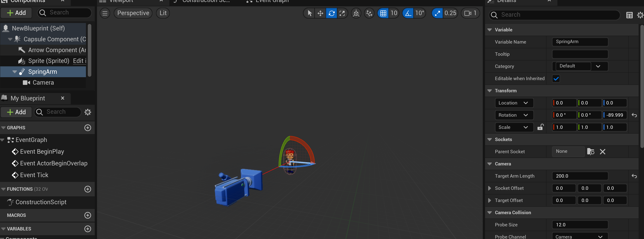Open the Category Default dropdown
The height and width of the screenshot is (239, 644).
[580, 66]
